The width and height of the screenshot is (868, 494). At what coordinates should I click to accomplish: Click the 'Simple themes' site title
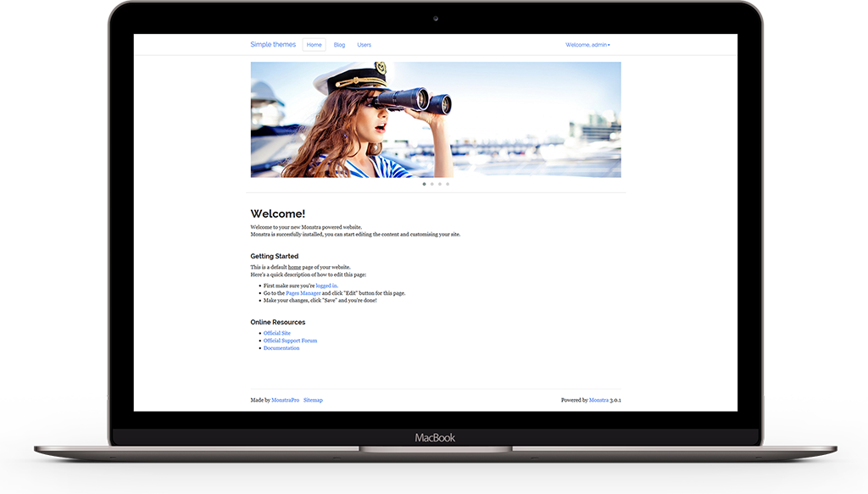pos(273,43)
